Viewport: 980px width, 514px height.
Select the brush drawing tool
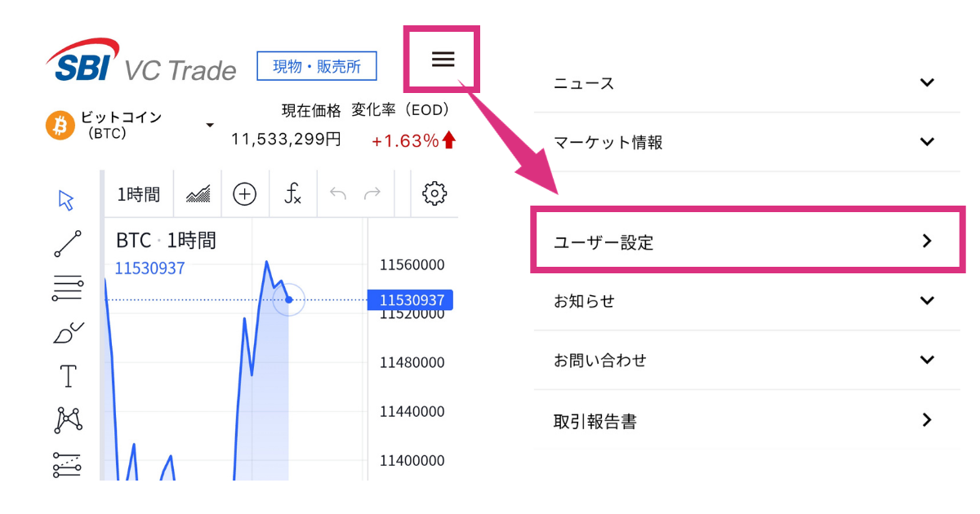[68, 333]
